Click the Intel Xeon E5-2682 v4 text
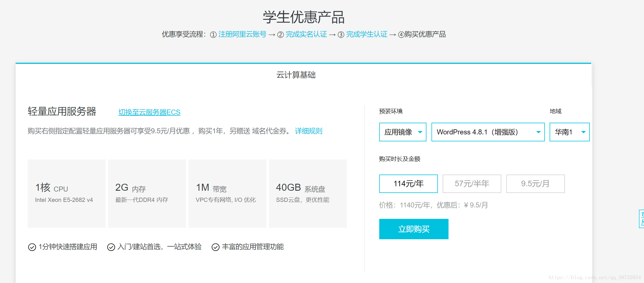Screen dimensions: 644x283 64,200
